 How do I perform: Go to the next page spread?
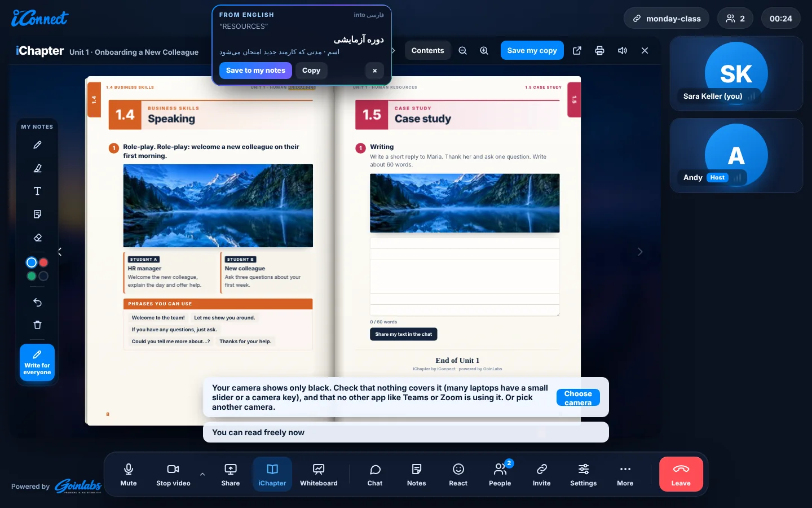coord(640,252)
